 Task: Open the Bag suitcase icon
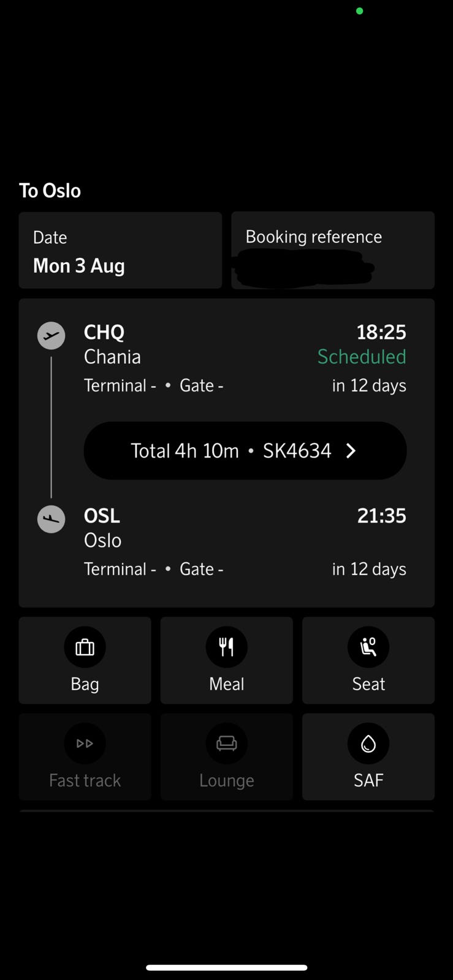85,647
